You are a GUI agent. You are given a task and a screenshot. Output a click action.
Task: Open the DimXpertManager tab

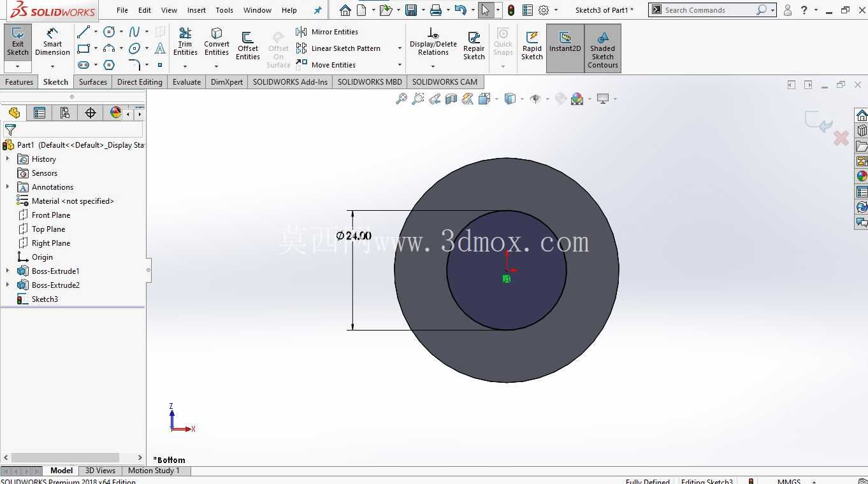[90, 113]
